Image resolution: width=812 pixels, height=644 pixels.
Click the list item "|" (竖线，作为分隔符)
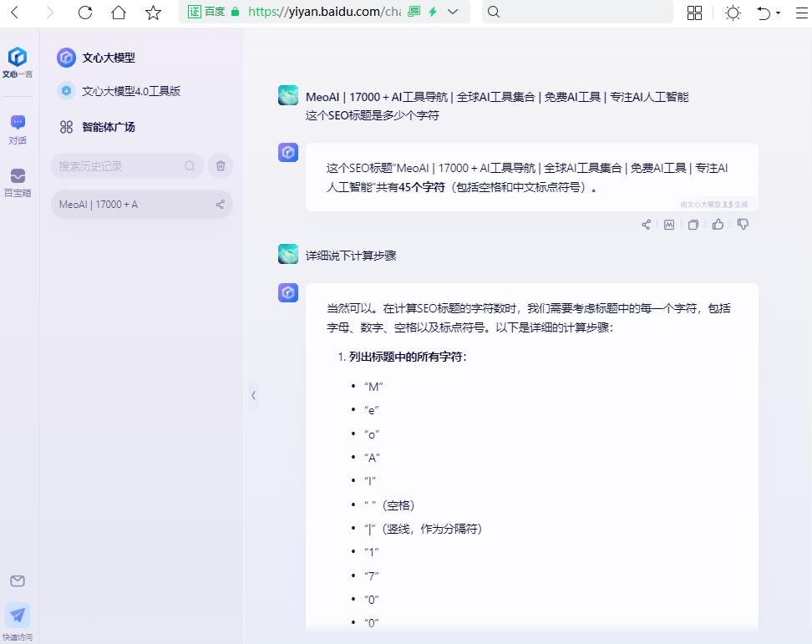pyautogui.click(x=423, y=529)
